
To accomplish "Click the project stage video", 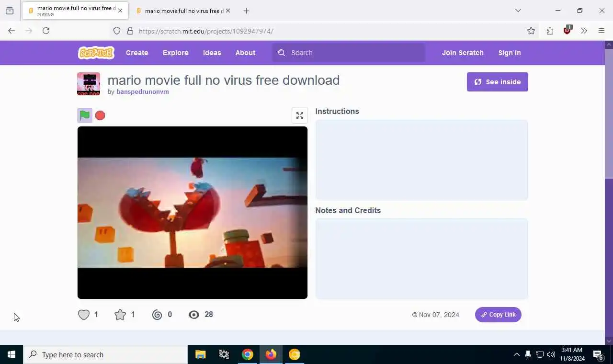I will coord(193,213).
